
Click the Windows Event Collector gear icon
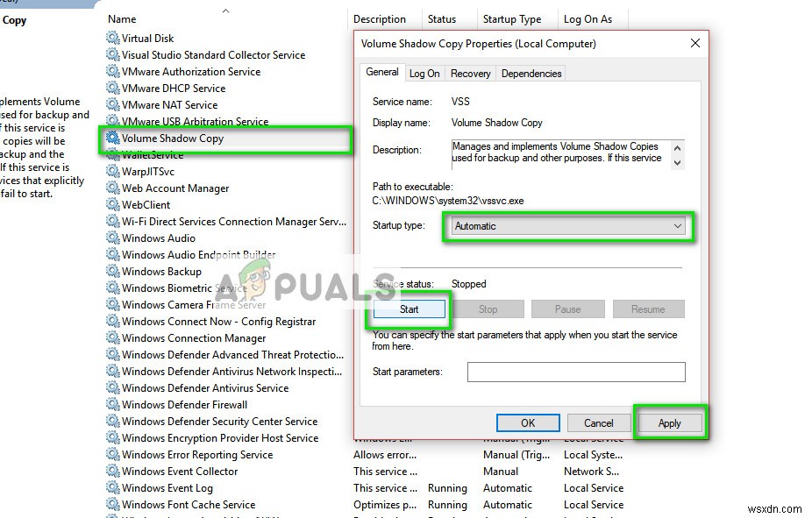[113, 471]
